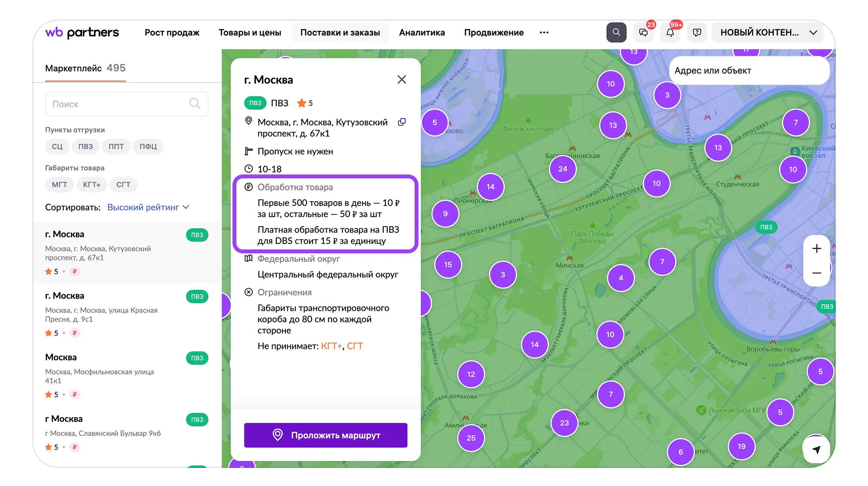Select the green ПВЗ marker near Парк Победы
The image size is (868, 486).
766,227
